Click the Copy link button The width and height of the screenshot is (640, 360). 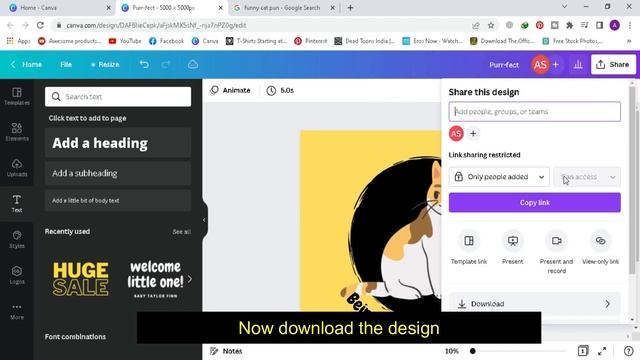535,202
